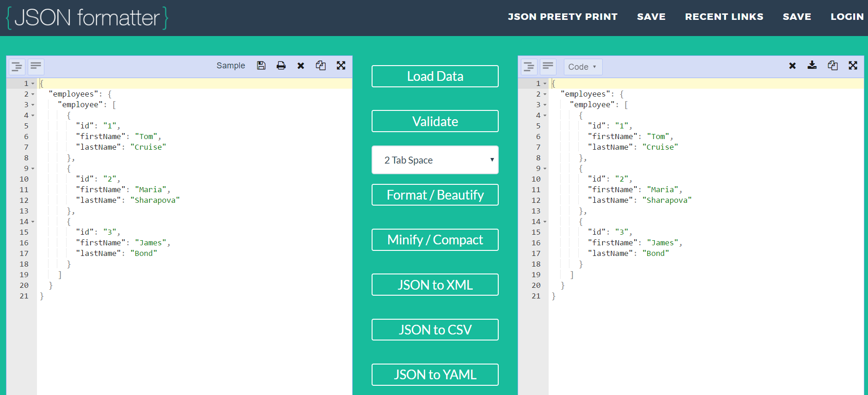Copy the right editor output to clipboard
The height and width of the screenshot is (395, 868).
click(x=832, y=66)
